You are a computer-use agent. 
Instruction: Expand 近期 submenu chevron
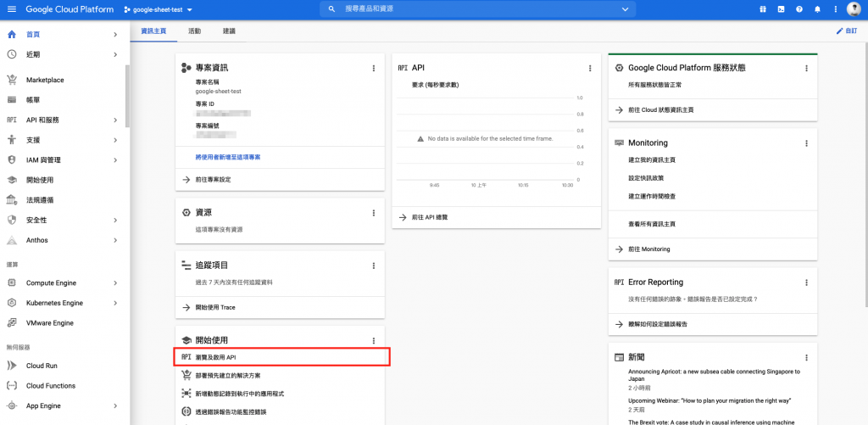tap(115, 54)
